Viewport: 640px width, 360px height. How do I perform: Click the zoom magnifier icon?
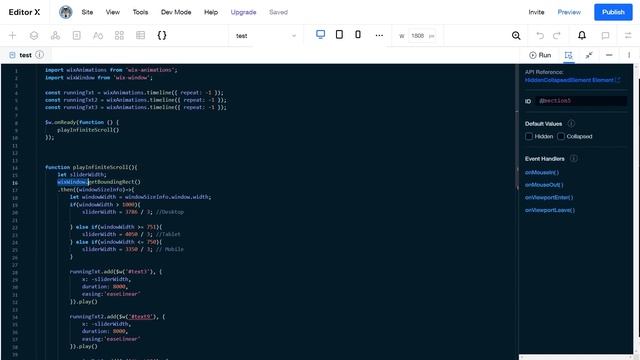[516, 36]
